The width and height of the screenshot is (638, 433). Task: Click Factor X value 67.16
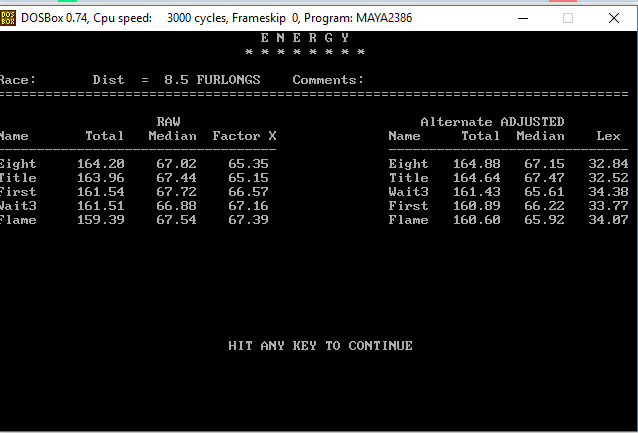pyautogui.click(x=248, y=206)
